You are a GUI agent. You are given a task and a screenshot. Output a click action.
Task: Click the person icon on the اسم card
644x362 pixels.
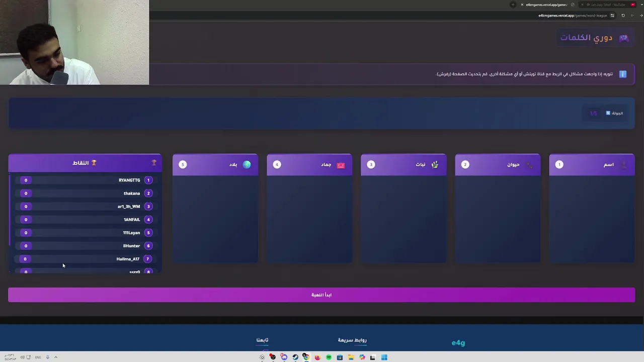tap(624, 164)
